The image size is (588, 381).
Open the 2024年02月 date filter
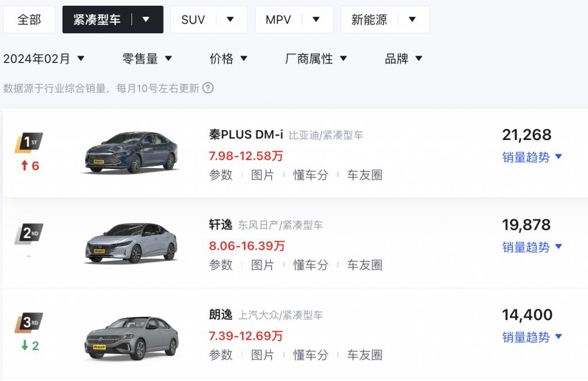(44, 59)
